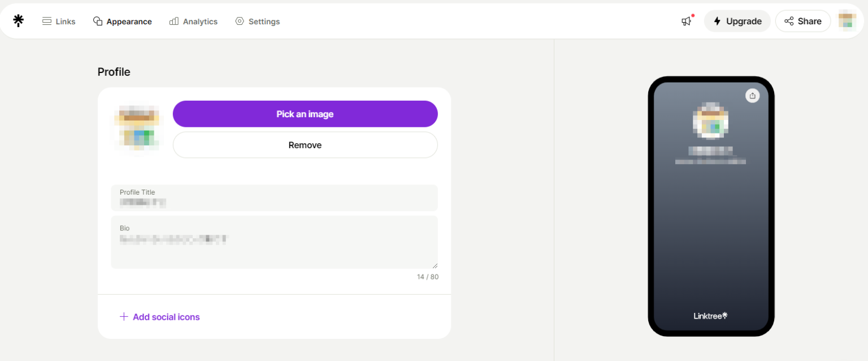Remove the profile image
The height and width of the screenshot is (361, 868).
(x=305, y=145)
